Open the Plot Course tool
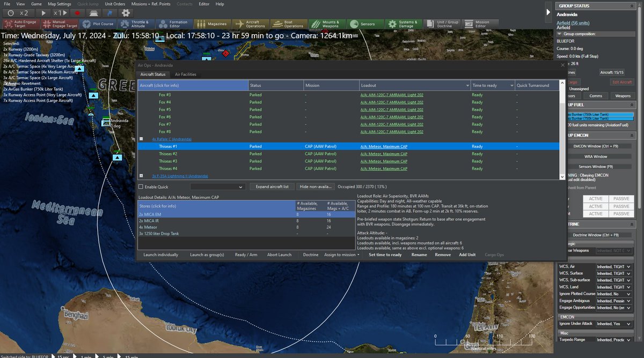Viewport: 644px width, 358px height. point(97,24)
